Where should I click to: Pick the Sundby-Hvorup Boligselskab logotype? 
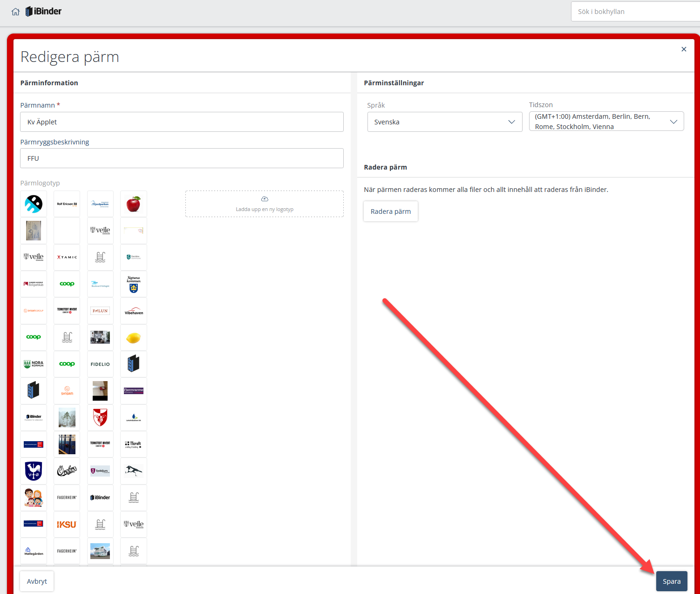pos(34,284)
